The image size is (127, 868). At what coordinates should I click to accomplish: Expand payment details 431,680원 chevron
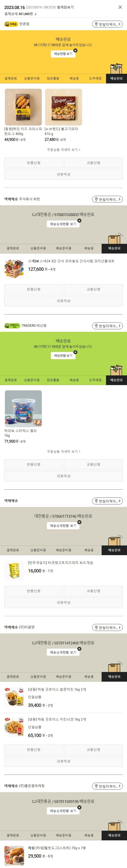click(35, 14)
